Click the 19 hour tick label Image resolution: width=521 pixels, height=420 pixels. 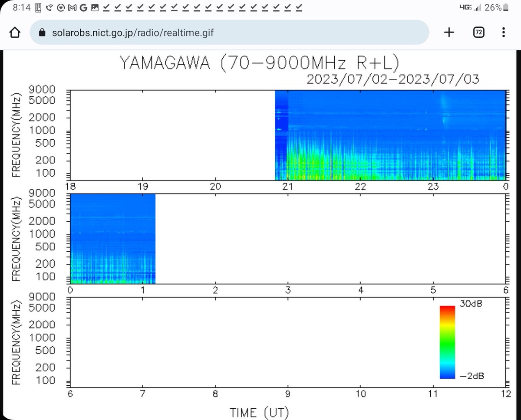[142, 187]
